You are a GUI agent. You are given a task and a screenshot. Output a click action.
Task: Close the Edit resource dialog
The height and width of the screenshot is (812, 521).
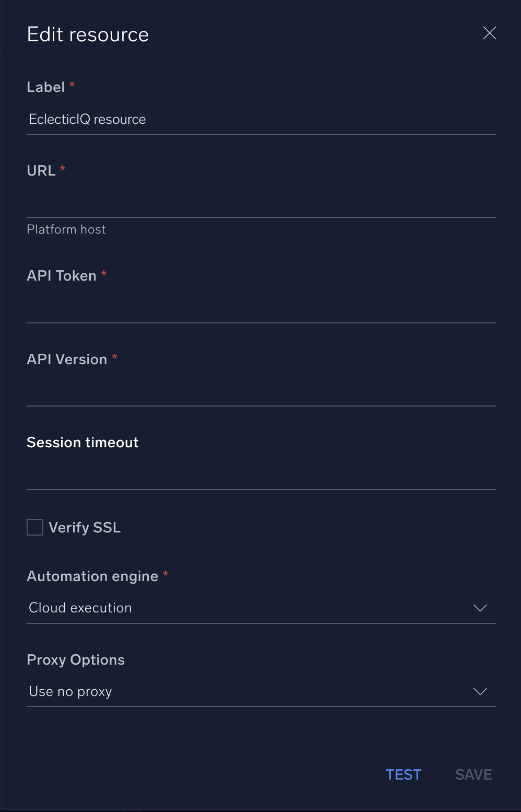tap(489, 33)
